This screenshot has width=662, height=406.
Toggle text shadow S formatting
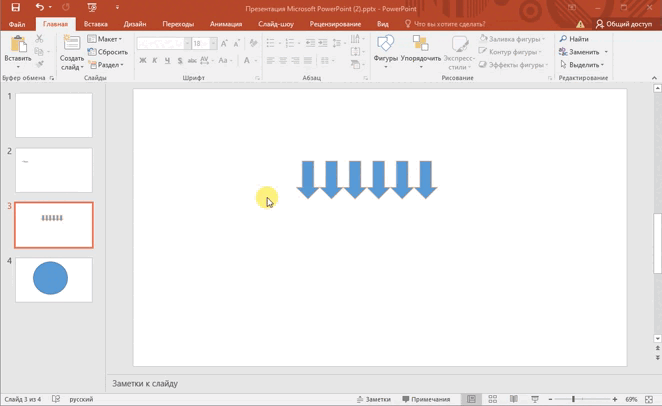pos(180,61)
